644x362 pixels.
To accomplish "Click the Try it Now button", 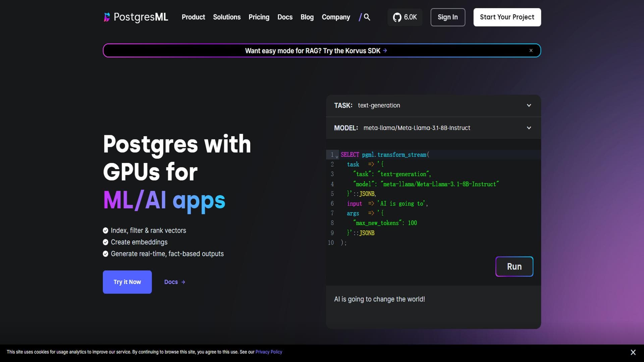I will coord(127,282).
